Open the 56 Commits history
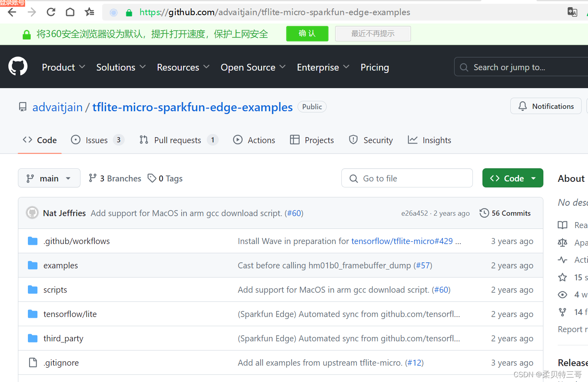The width and height of the screenshot is (588, 382). click(x=505, y=213)
